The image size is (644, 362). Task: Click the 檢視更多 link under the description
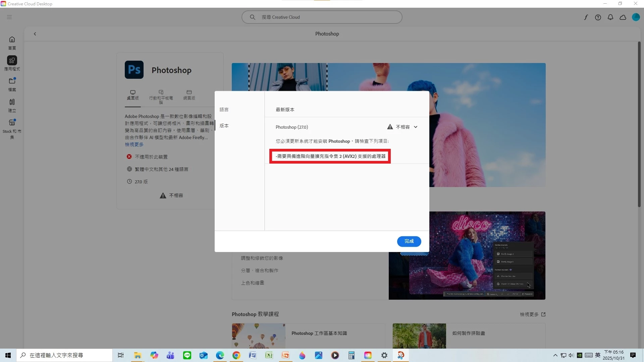coord(134,144)
